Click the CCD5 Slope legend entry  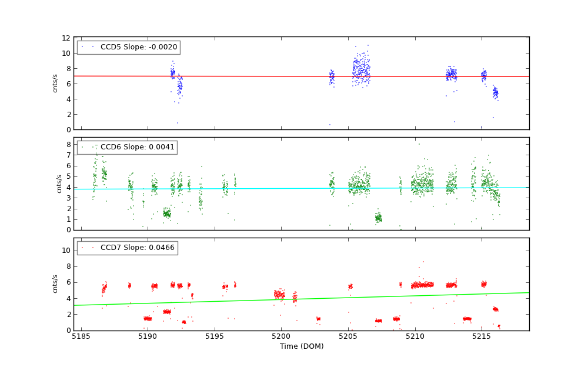point(138,47)
